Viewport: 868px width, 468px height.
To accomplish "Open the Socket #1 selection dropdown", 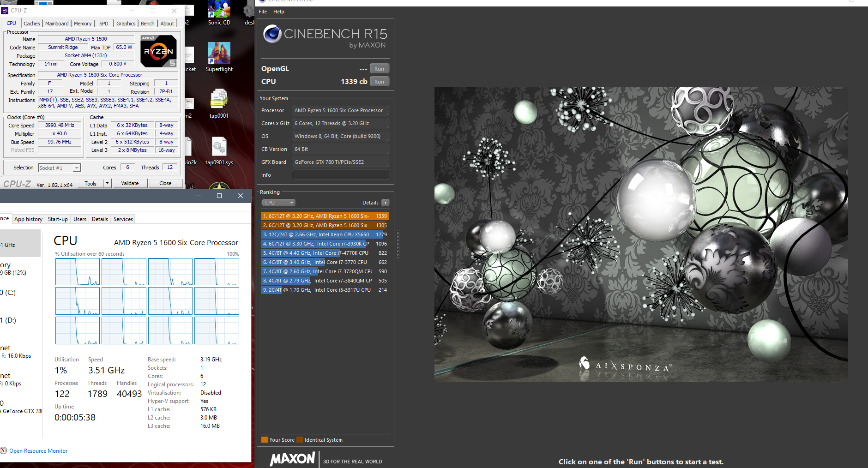I will coord(59,168).
